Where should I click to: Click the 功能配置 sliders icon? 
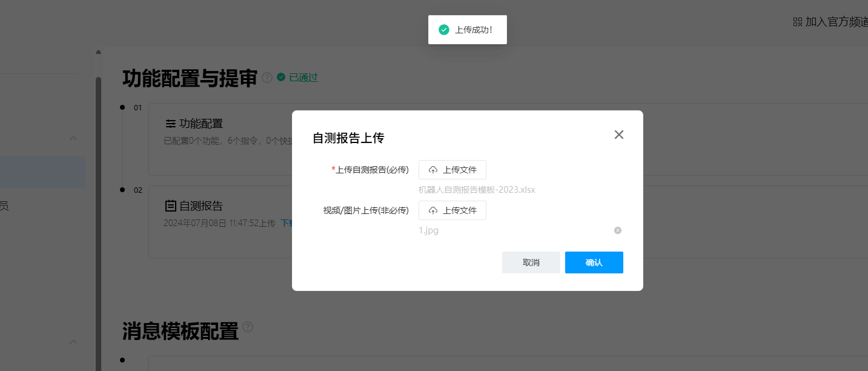coord(171,124)
